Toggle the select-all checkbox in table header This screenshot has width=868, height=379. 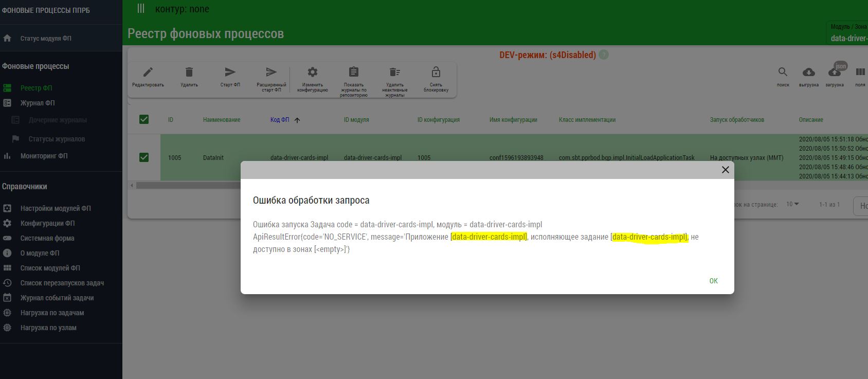144,119
